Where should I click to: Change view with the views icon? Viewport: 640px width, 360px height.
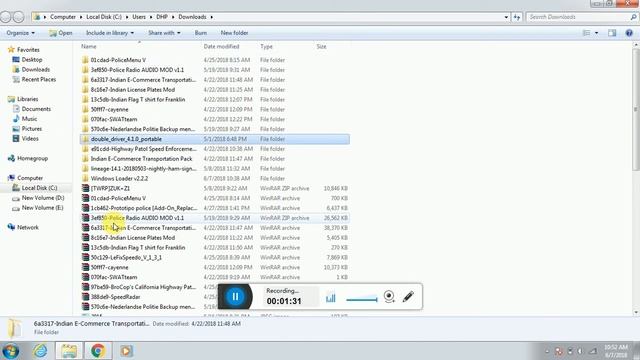pyautogui.click(x=587, y=33)
